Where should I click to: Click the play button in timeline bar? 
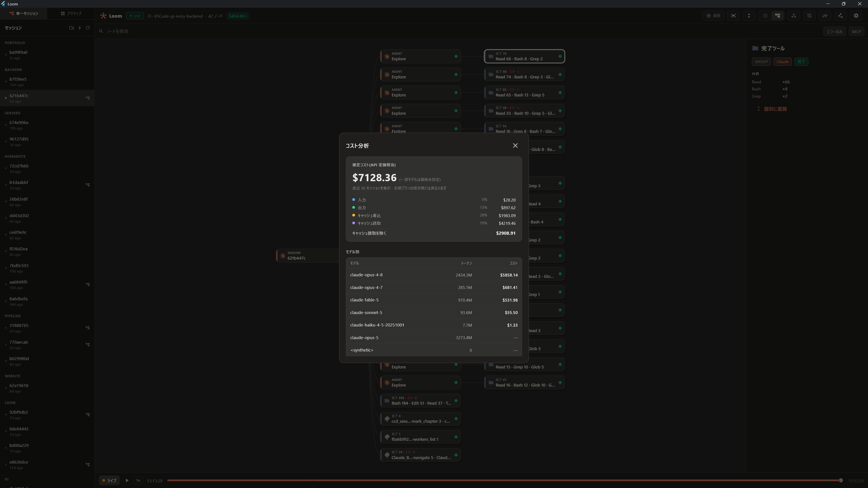click(x=127, y=481)
